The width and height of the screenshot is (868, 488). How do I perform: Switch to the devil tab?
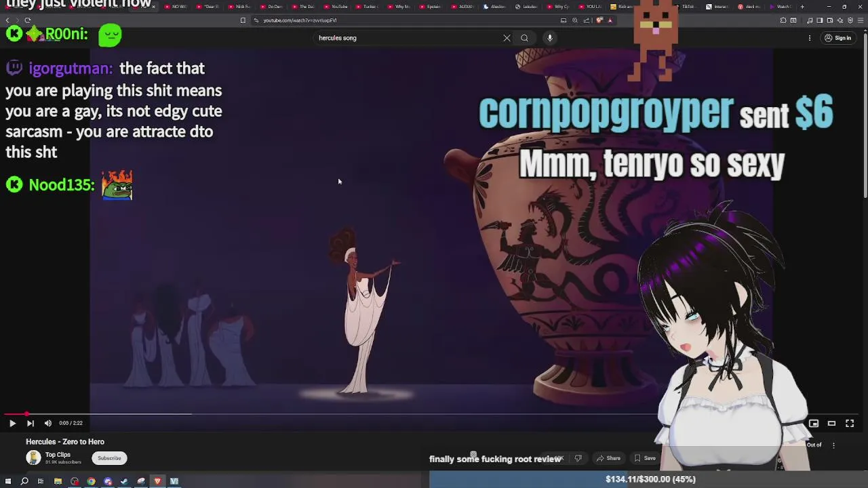click(x=749, y=7)
